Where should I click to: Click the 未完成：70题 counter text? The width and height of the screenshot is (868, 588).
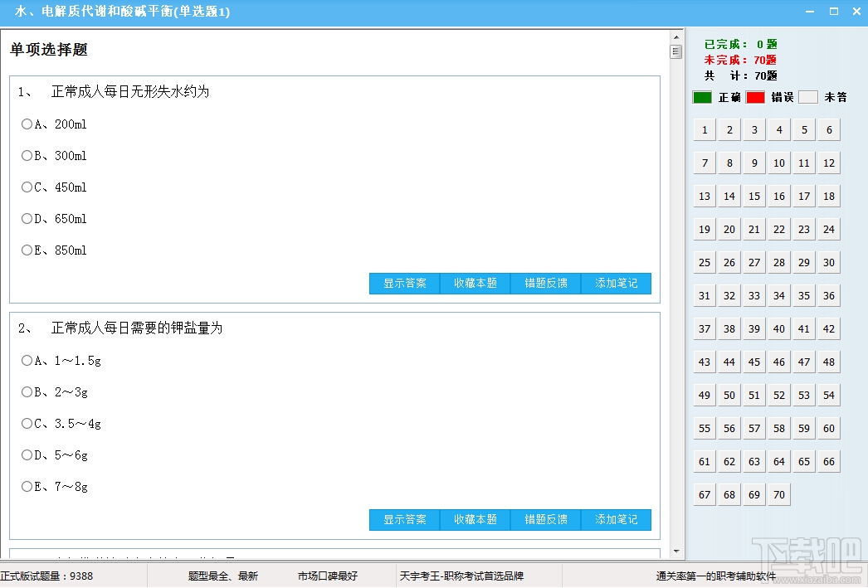coord(740,60)
